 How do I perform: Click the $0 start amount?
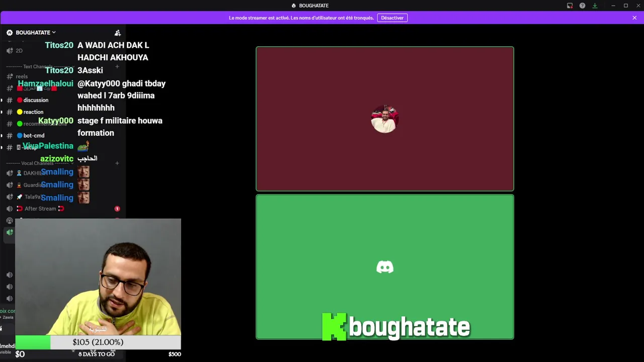click(20, 354)
